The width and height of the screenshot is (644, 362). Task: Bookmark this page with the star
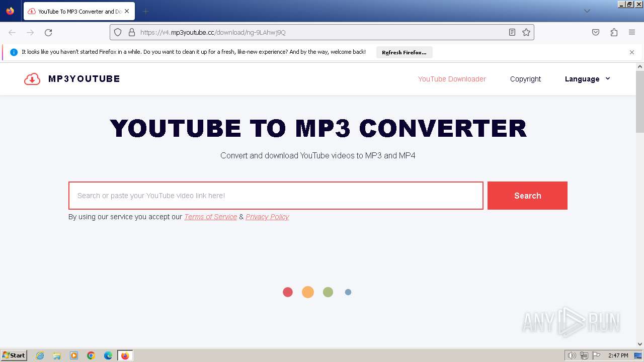coord(526,32)
